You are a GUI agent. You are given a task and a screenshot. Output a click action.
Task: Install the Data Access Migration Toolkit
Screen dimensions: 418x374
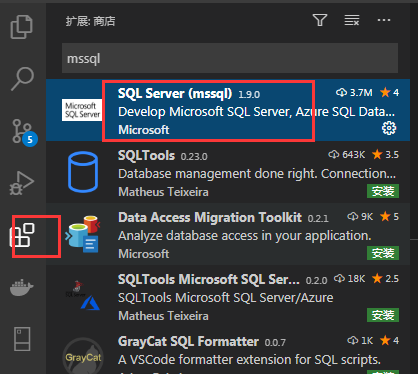click(x=383, y=253)
